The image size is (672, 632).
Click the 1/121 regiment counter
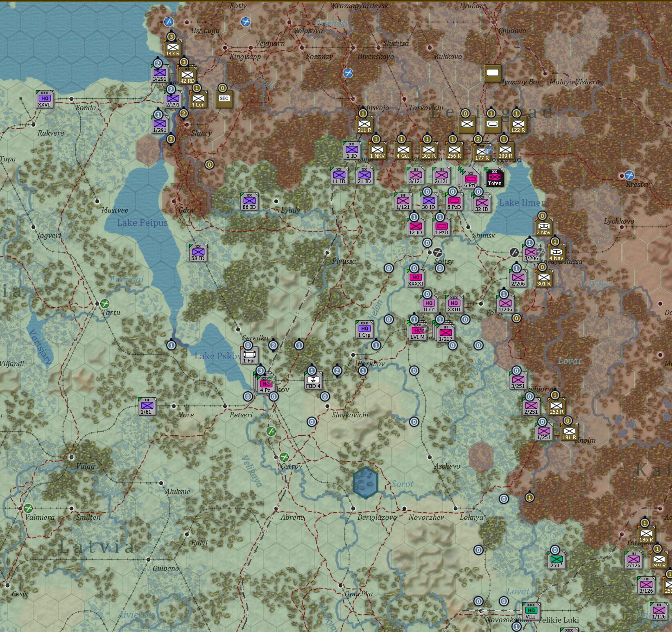point(403,202)
